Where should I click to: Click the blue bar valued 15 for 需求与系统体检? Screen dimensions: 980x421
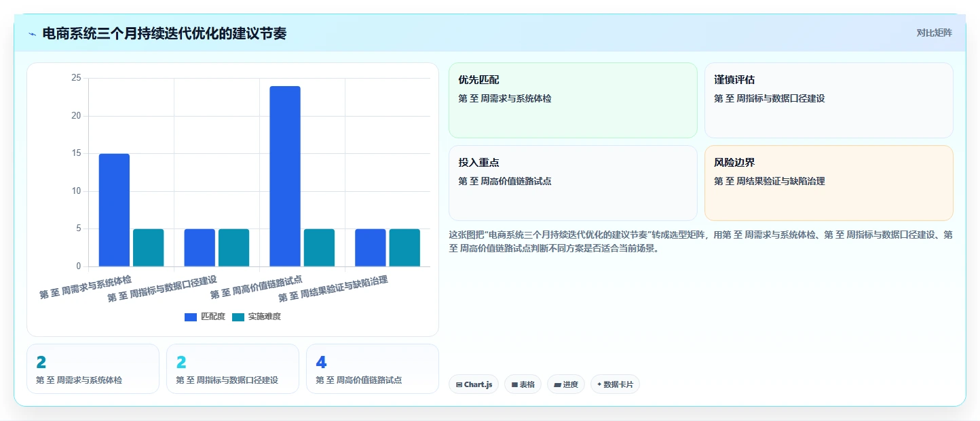pos(114,210)
